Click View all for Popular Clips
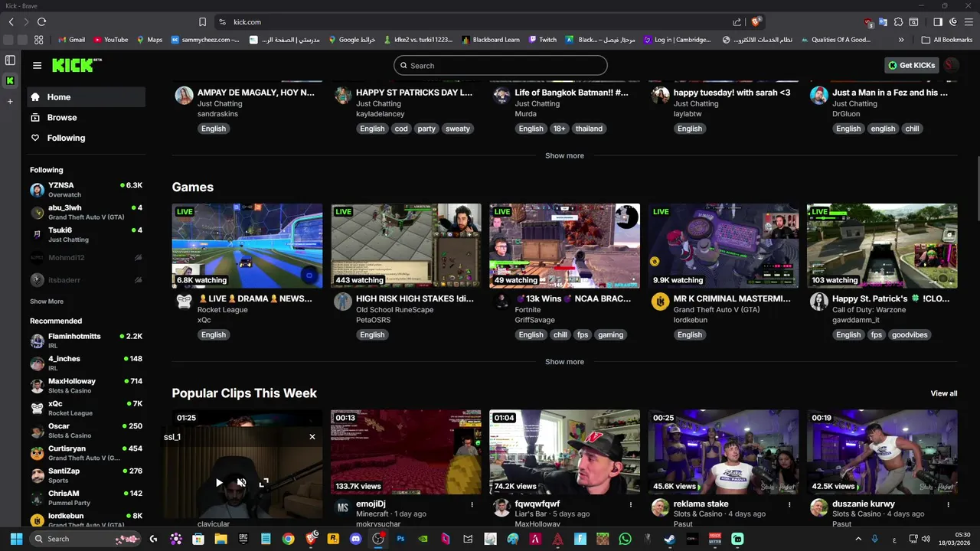Screen dimensions: 980x551 tap(943, 393)
